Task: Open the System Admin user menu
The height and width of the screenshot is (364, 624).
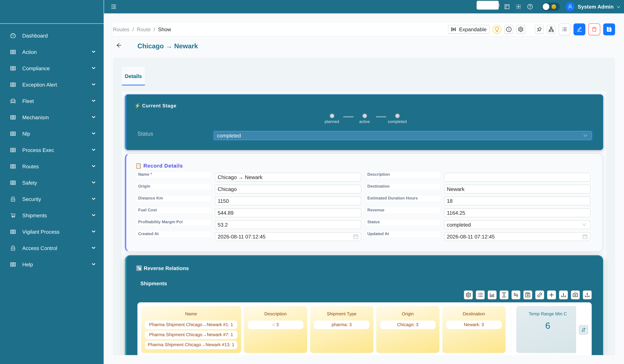Action: coord(593,7)
